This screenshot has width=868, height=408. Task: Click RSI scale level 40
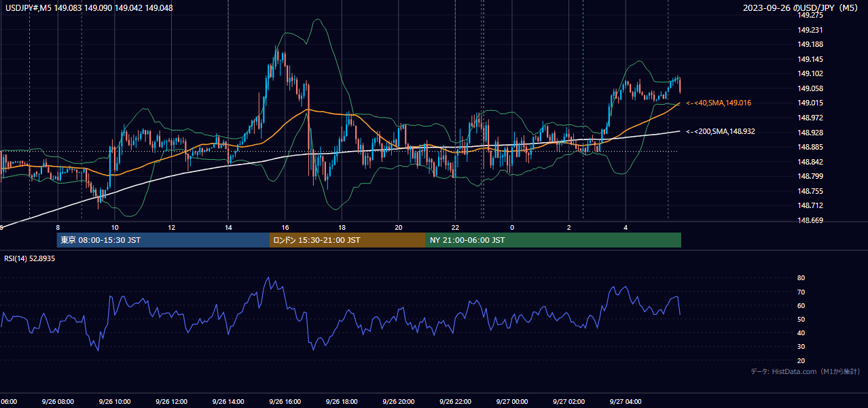[x=801, y=333]
